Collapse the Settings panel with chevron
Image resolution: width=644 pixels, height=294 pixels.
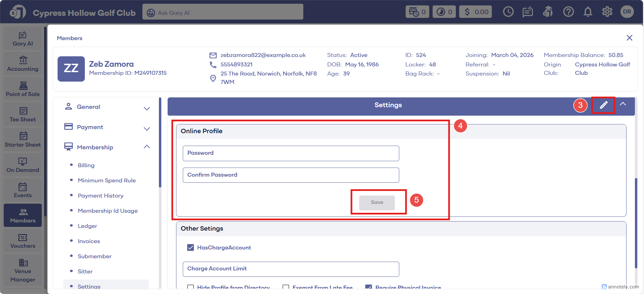tap(623, 104)
